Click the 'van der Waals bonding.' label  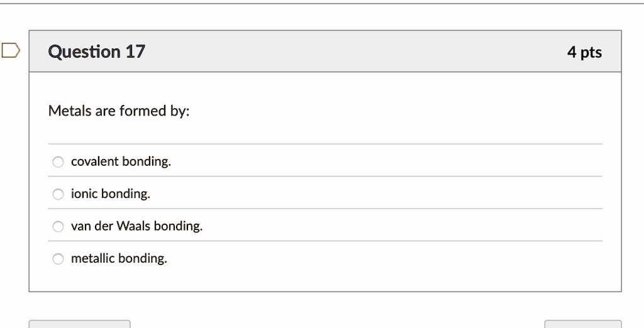(x=136, y=226)
